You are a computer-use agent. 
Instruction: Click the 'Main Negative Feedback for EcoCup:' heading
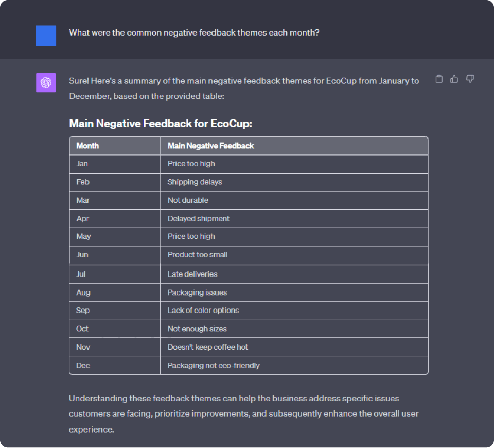(161, 123)
